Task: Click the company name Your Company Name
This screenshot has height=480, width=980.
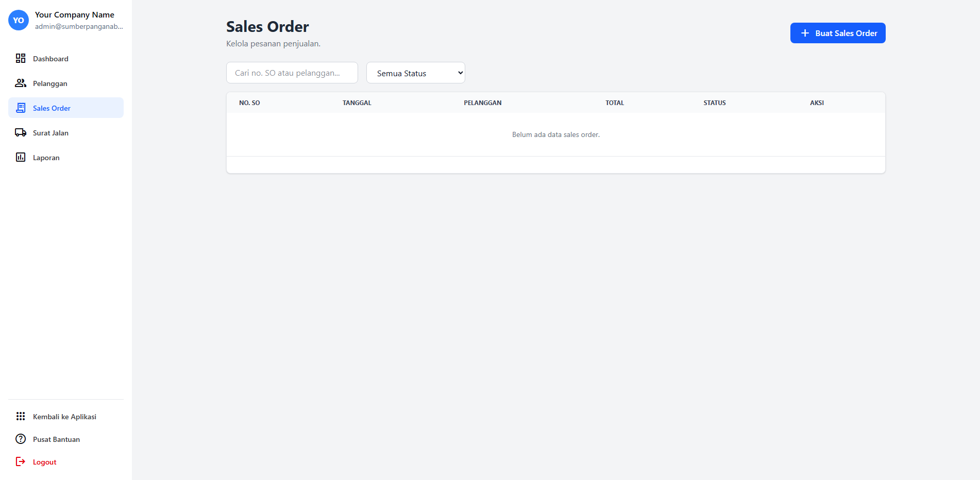Action: point(75,14)
